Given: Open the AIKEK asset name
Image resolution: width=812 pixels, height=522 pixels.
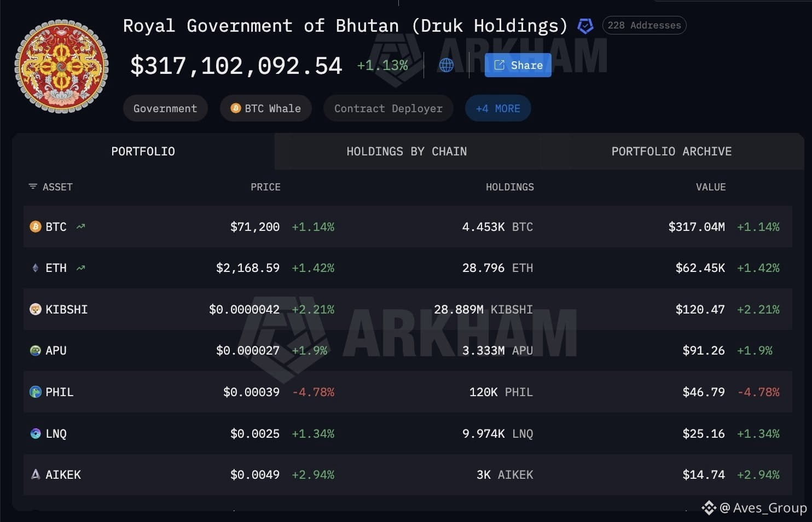Looking at the screenshot, I should 63,474.
